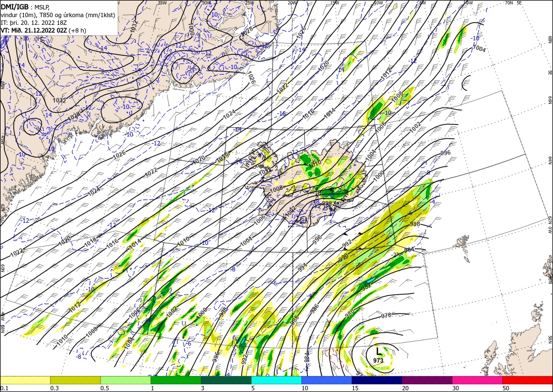553x392 pixels.
Task: Pick the cyan 5–10 mm legend band
Action: point(276,380)
